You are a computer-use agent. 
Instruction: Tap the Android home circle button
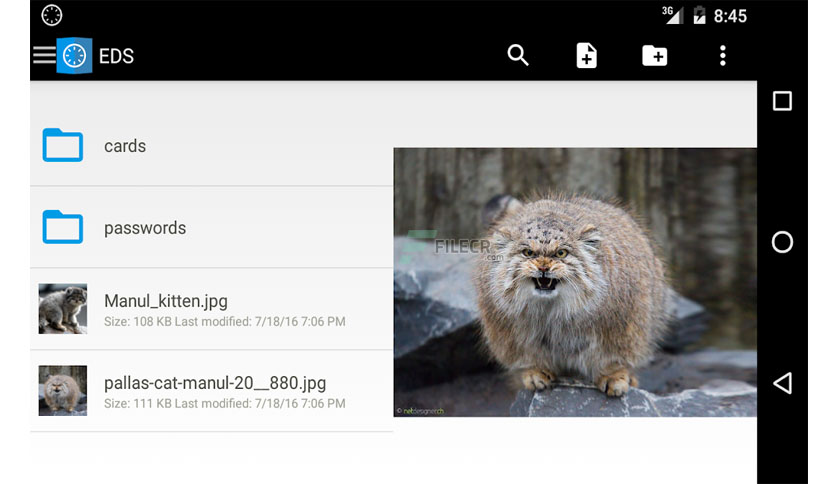782,242
